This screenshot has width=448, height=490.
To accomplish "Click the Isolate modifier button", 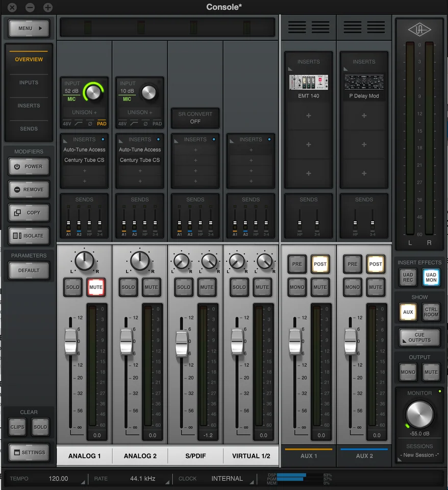I will [x=29, y=236].
